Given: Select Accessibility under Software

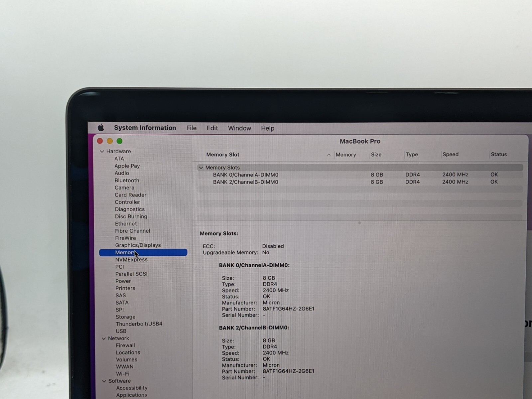Looking at the screenshot, I should pos(132,388).
